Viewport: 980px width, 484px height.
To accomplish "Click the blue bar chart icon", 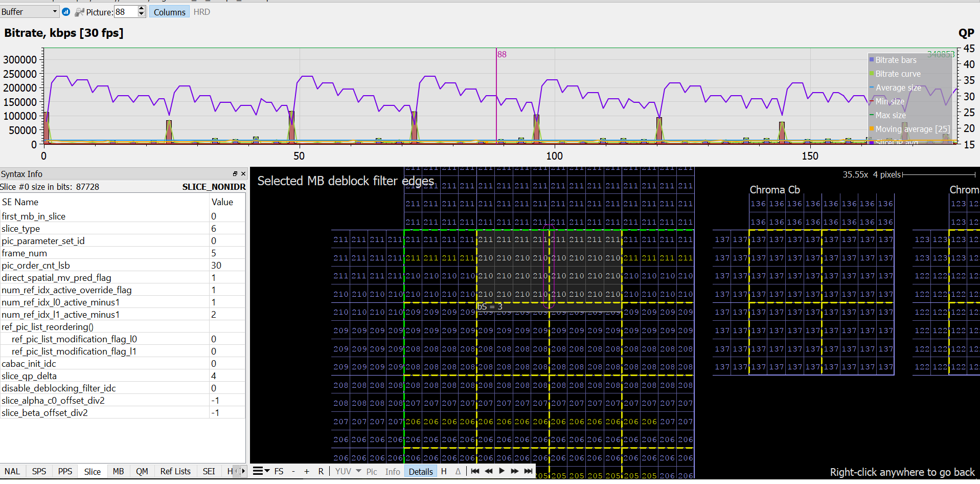I will click(x=66, y=12).
